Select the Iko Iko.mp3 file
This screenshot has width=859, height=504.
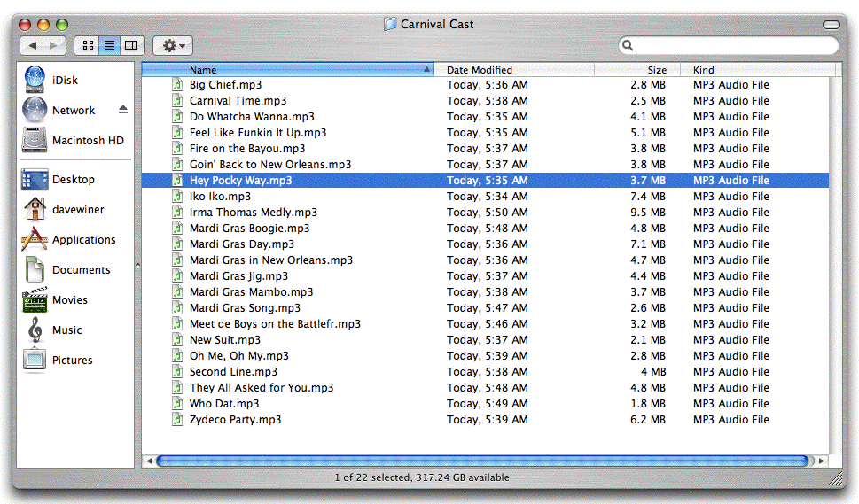pyautogui.click(x=220, y=197)
